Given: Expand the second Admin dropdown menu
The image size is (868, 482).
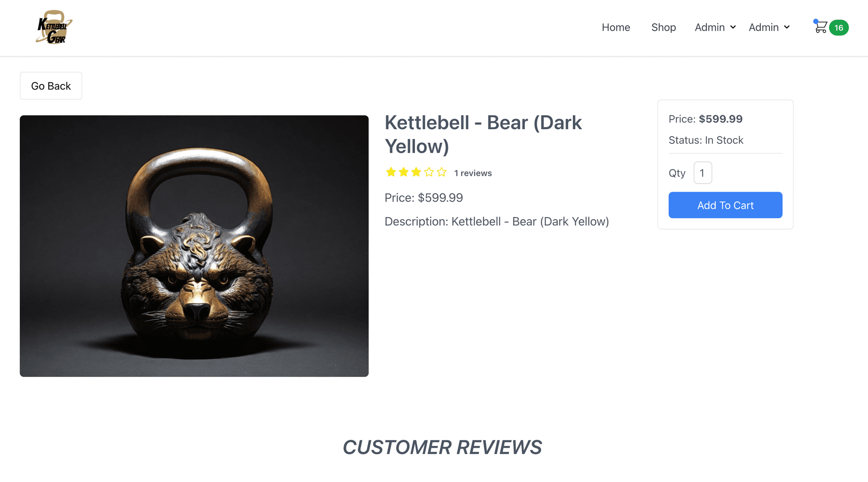Looking at the screenshot, I should tap(769, 28).
